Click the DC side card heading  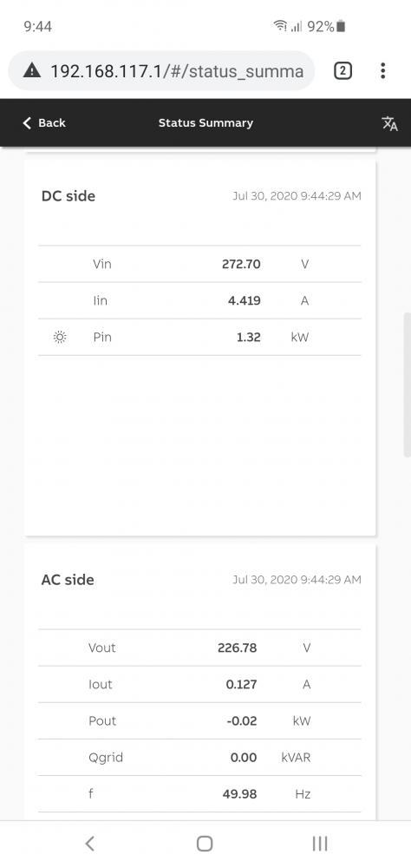(x=68, y=196)
